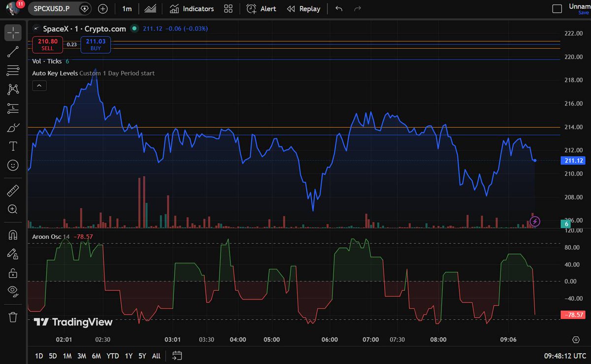Open chart settings gear on time axis
The height and width of the screenshot is (364, 591).
(x=576, y=339)
